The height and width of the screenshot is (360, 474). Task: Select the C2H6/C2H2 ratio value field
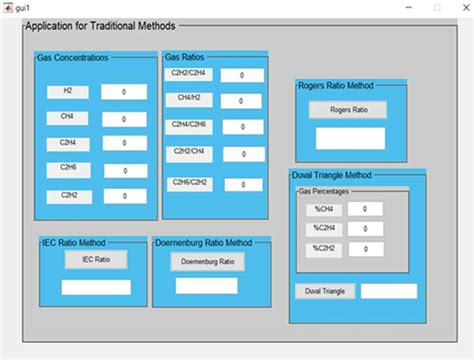click(x=244, y=185)
